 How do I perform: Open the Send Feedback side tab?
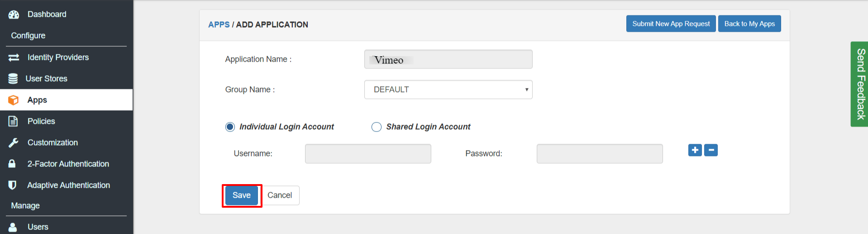pyautogui.click(x=859, y=84)
